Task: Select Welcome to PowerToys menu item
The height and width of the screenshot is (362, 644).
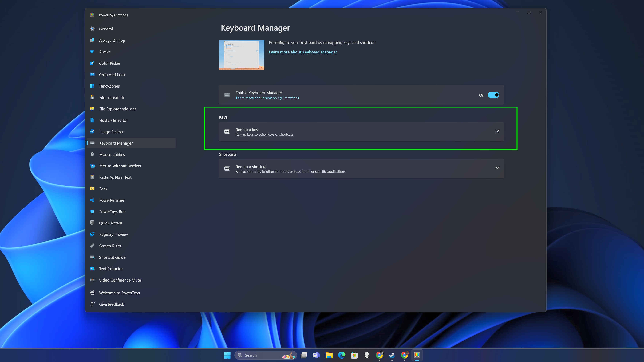Action: 119,293
